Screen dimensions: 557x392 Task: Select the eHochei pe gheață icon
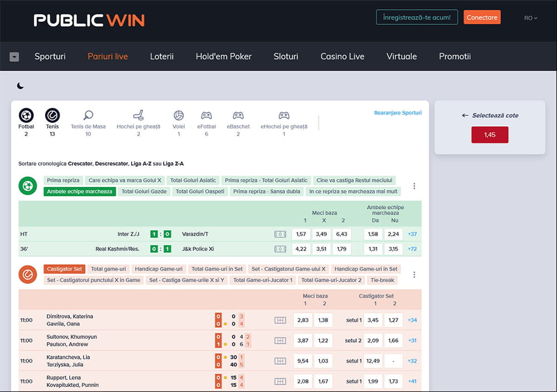pyautogui.click(x=284, y=116)
